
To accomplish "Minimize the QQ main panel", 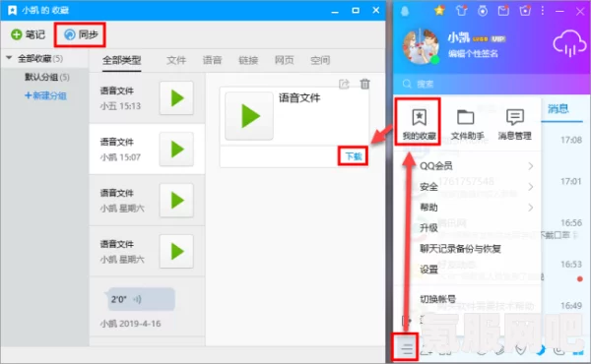I will (559, 11).
